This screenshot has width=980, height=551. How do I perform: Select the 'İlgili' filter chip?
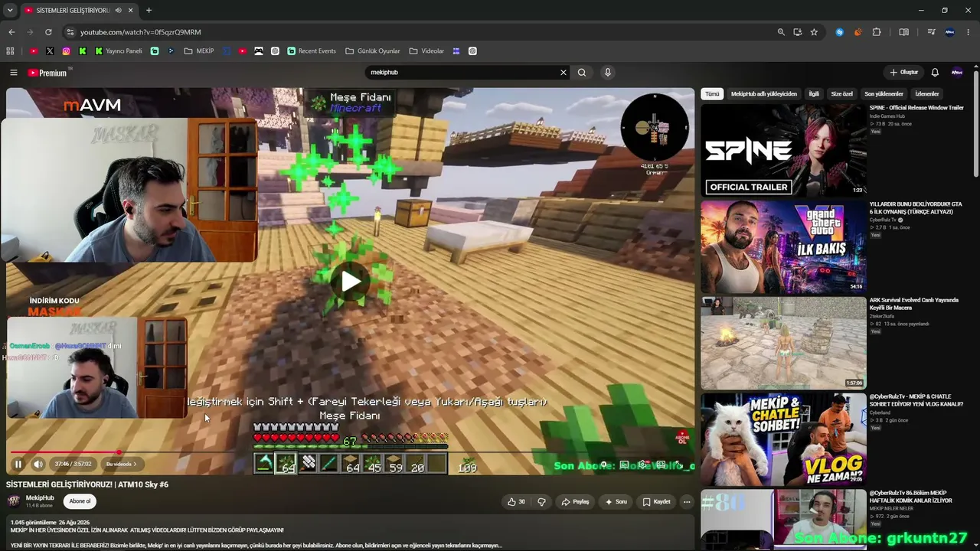click(x=814, y=94)
